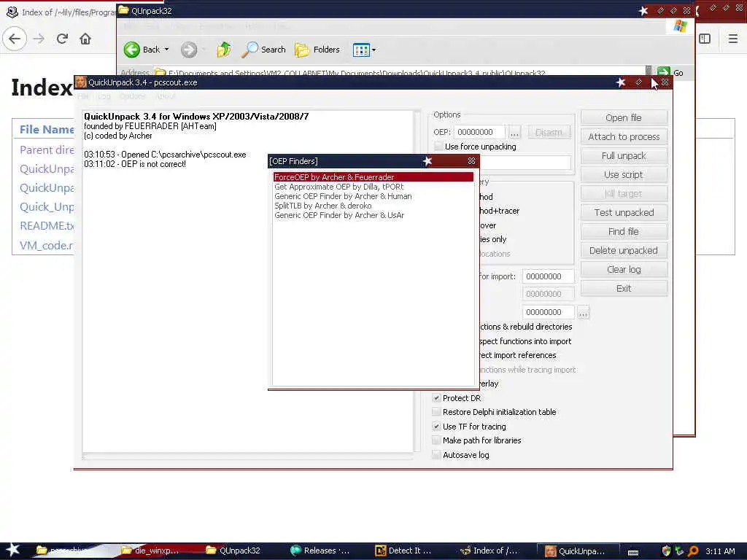Open the Parent directory link
747x560 pixels.
coord(47,150)
